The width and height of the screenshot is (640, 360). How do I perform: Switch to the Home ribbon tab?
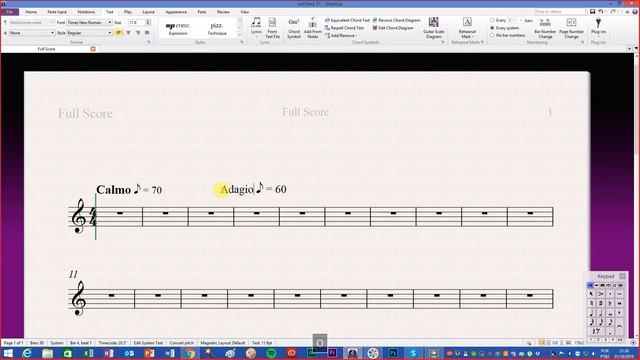click(31, 12)
